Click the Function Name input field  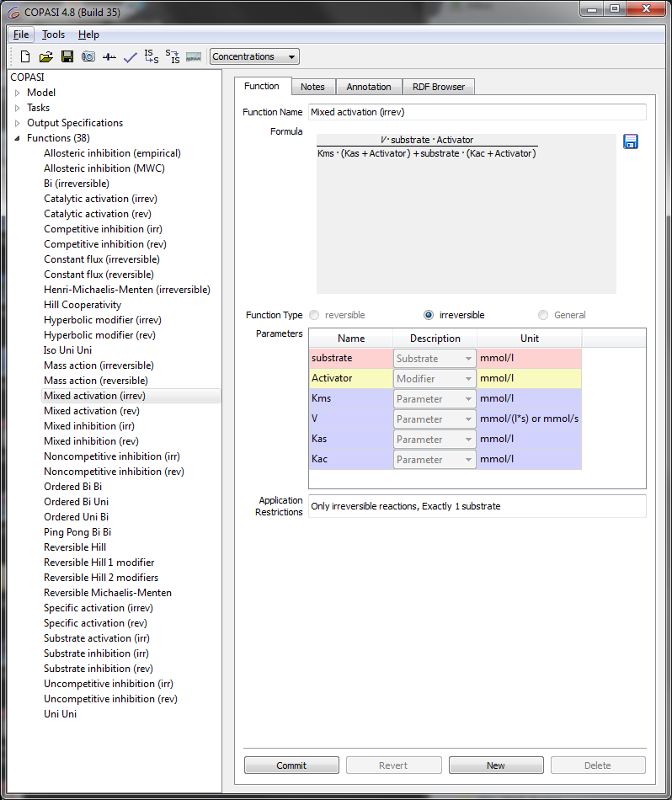click(x=477, y=112)
